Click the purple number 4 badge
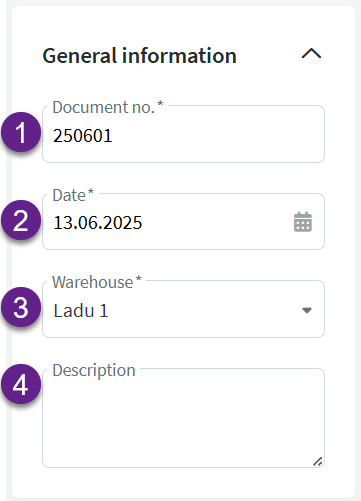Image resolution: width=361 pixels, height=501 pixels. [x=21, y=384]
